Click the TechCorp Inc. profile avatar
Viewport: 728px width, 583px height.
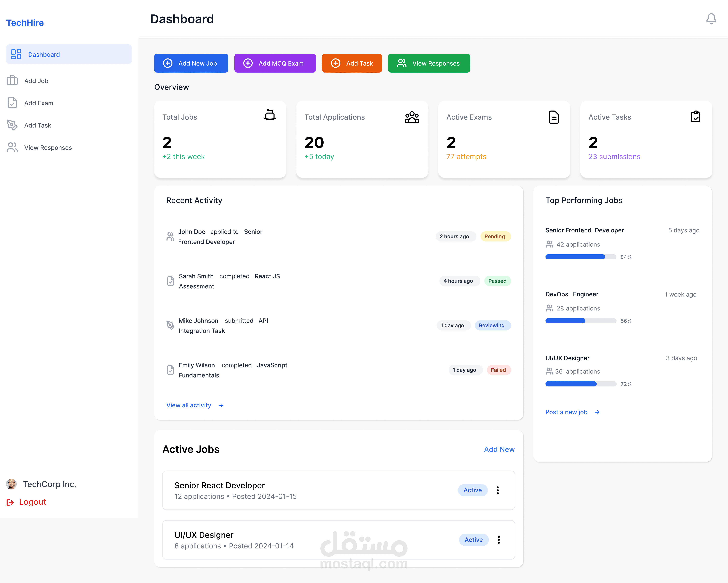pos(11,484)
